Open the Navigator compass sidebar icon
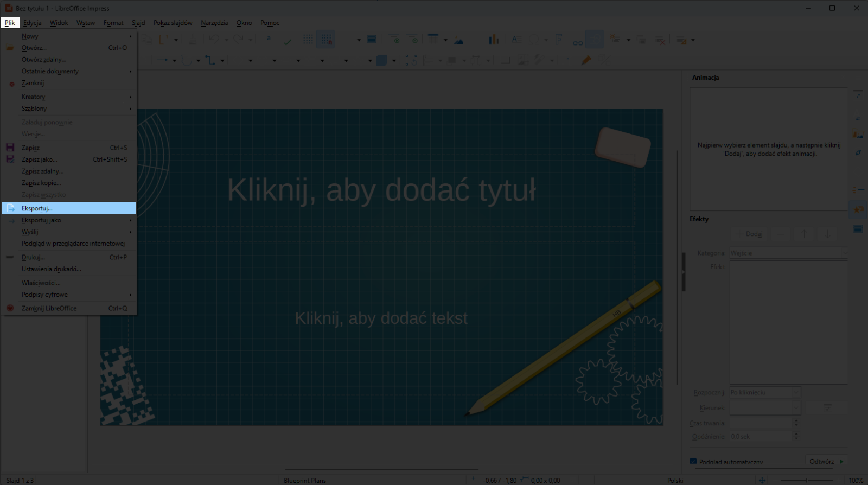Viewport: 868px width, 485px height. click(858, 153)
